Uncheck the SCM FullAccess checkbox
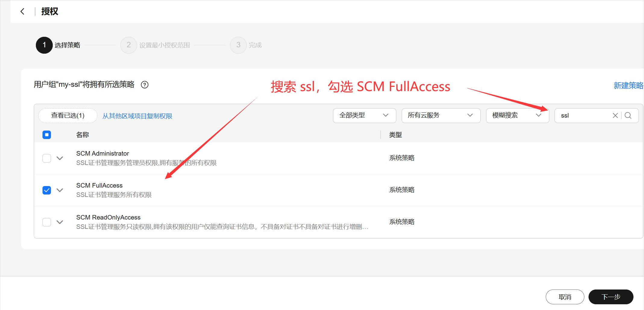Screen dimensions: 644x310 47,190
